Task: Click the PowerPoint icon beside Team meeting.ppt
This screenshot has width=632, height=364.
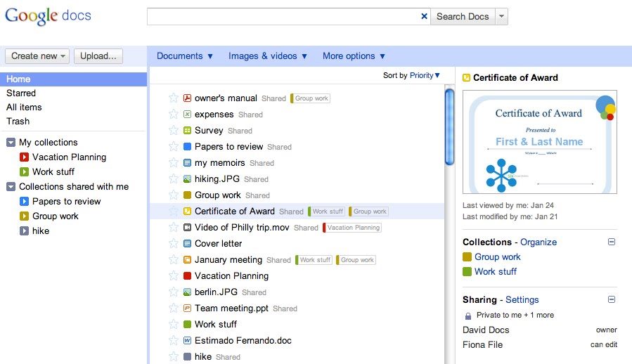Action: (187, 308)
